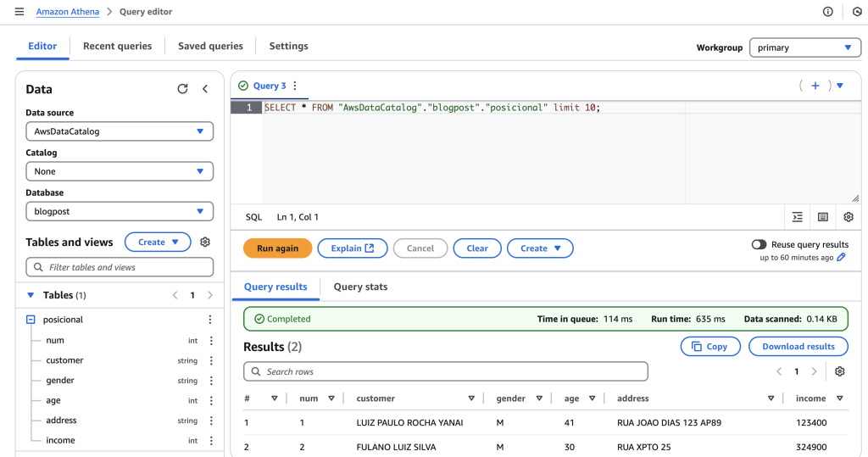Collapse the Tables section
The height and width of the screenshot is (457, 868).
point(31,295)
